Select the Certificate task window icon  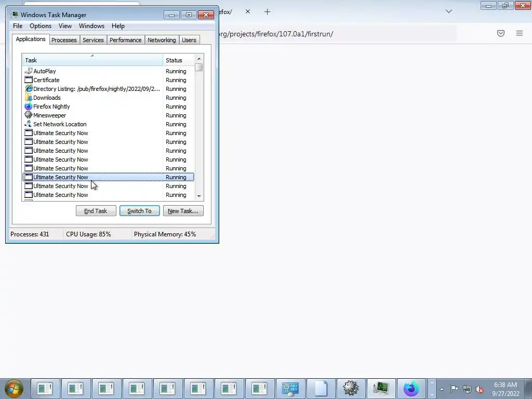coord(29,79)
